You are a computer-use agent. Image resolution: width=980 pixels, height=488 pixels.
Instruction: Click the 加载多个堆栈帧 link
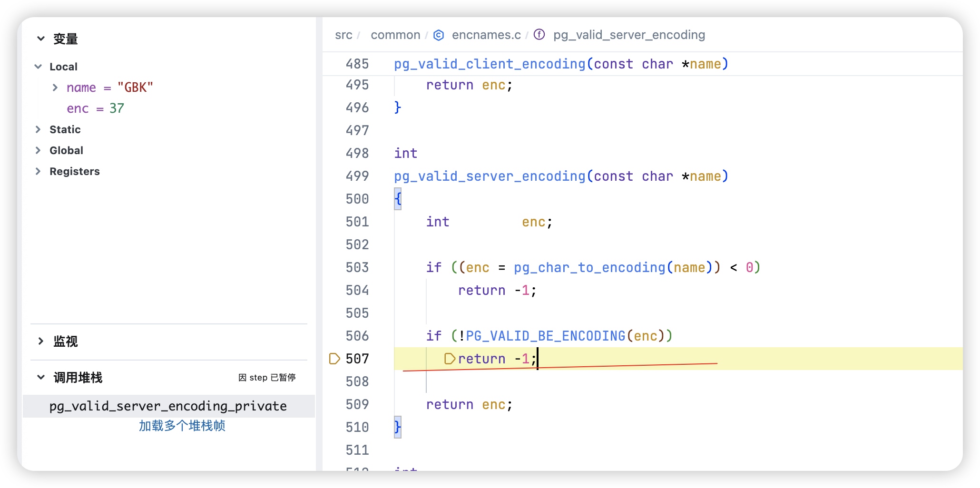pyautogui.click(x=182, y=426)
